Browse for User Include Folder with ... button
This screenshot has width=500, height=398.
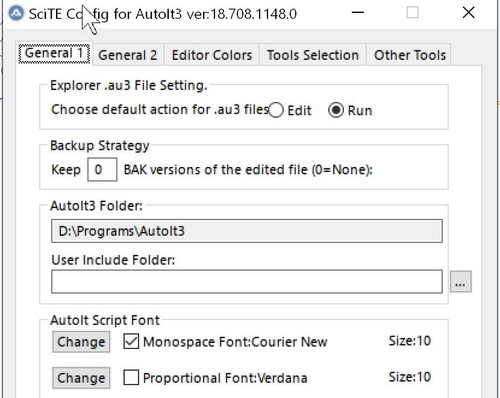pyautogui.click(x=461, y=282)
